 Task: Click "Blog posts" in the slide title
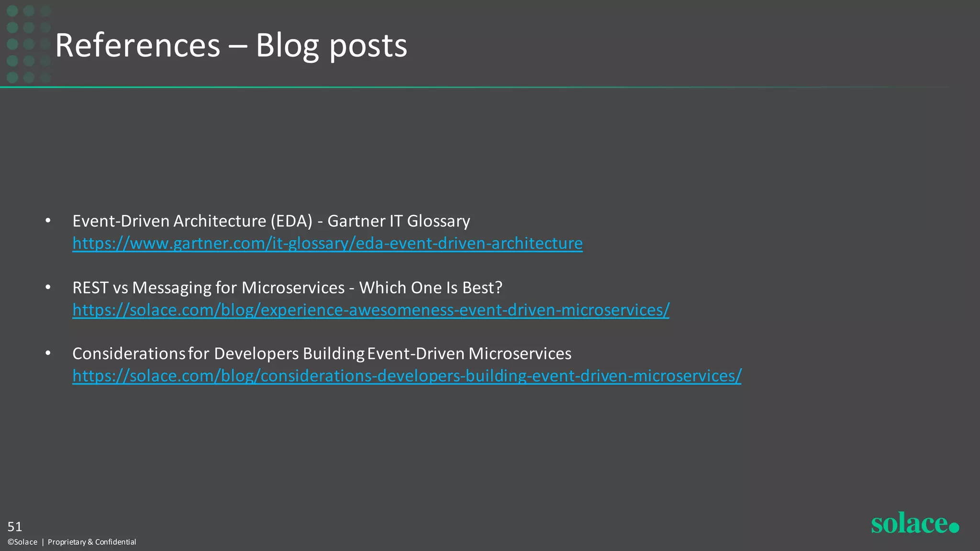point(331,45)
